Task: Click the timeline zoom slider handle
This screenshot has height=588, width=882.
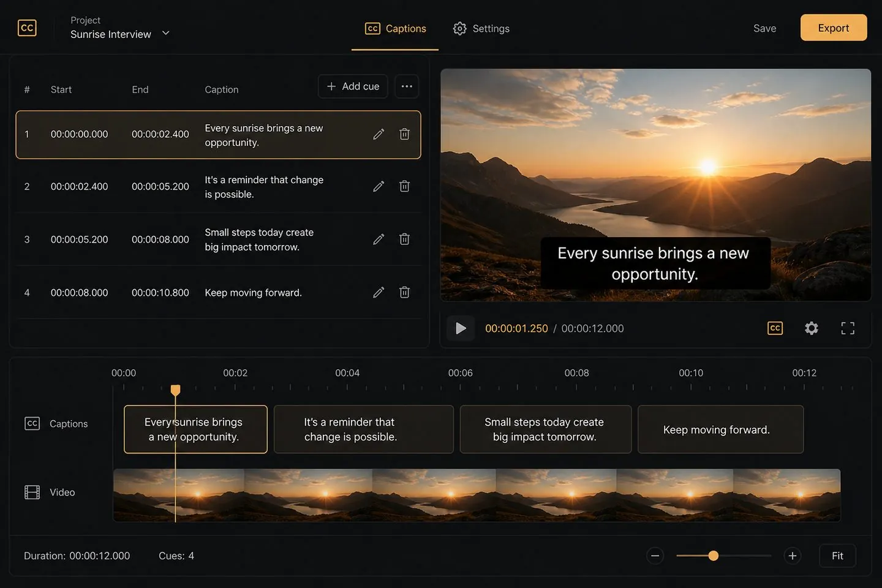Action: click(713, 556)
